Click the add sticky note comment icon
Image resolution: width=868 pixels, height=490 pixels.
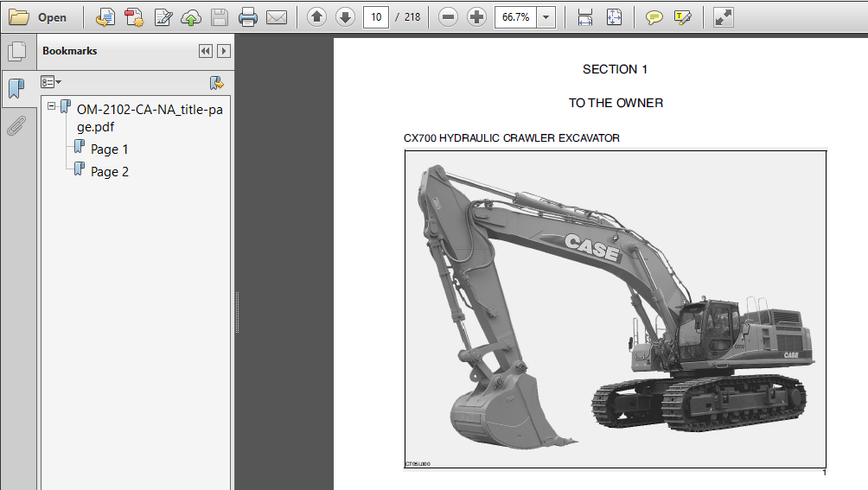(654, 17)
